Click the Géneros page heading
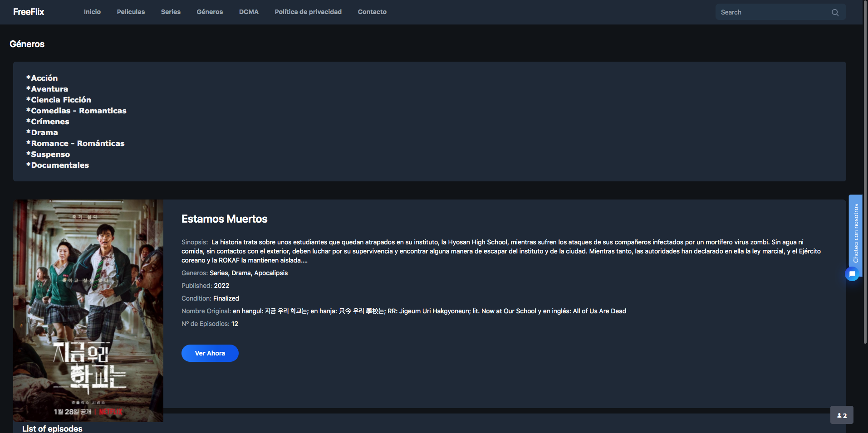This screenshot has height=433, width=868. (27, 44)
